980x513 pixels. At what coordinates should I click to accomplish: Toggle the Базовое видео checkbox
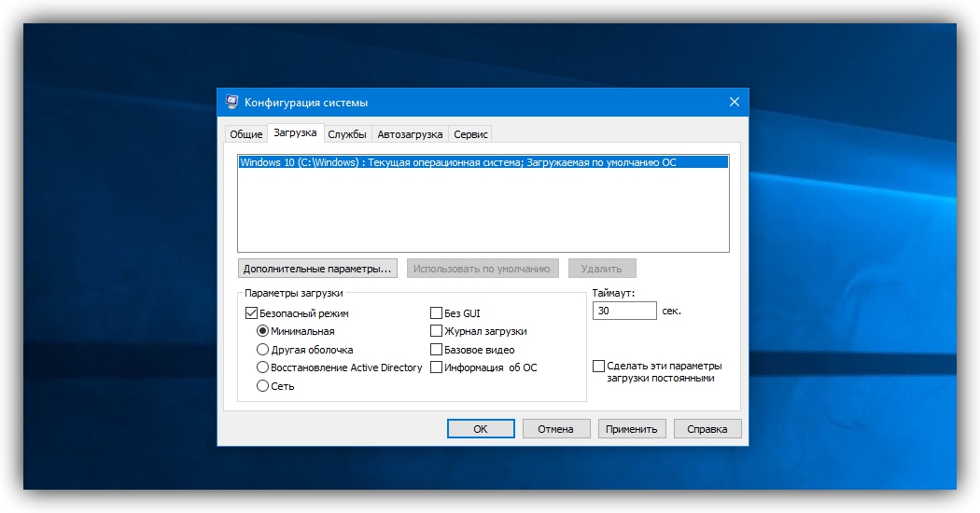(x=436, y=350)
